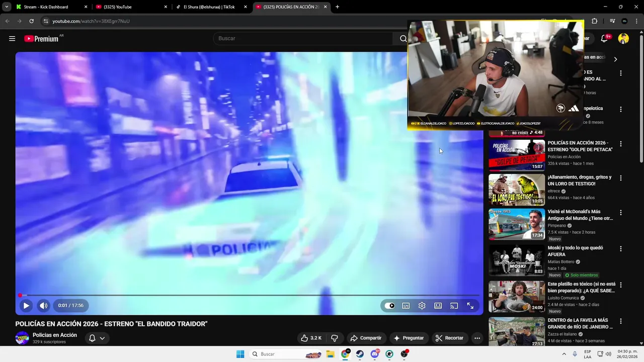644x362 pixels.
Task: Open a new browser tab
Action: (x=337, y=7)
